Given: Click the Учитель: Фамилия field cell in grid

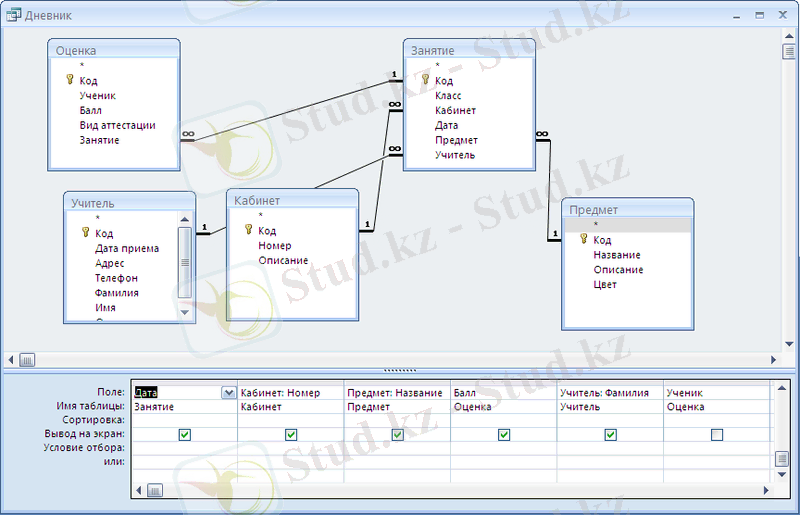Looking at the screenshot, I should (610, 393).
